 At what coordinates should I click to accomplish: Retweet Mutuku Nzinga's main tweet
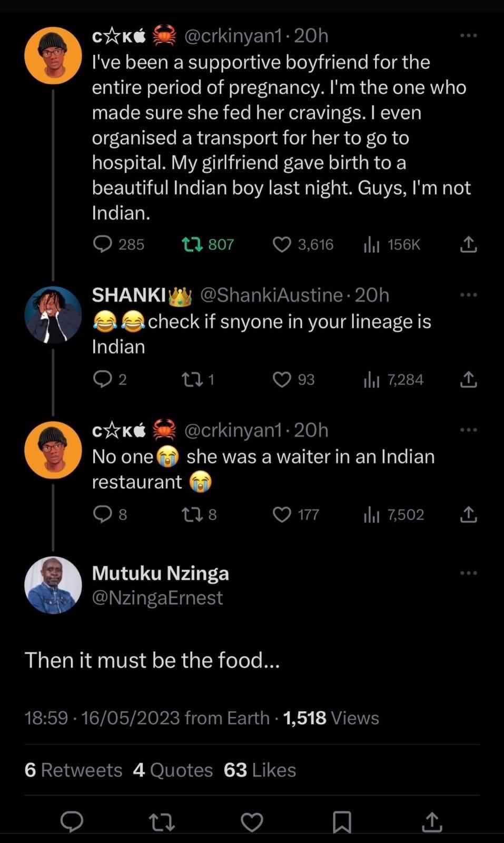tap(162, 821)
